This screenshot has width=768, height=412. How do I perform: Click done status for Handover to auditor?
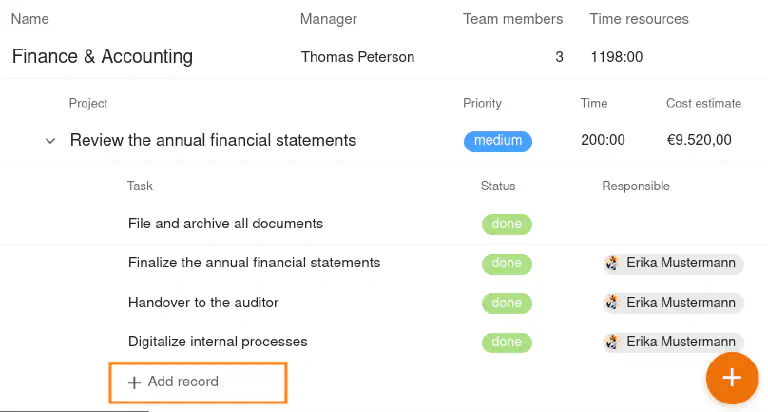pos(506,303)
